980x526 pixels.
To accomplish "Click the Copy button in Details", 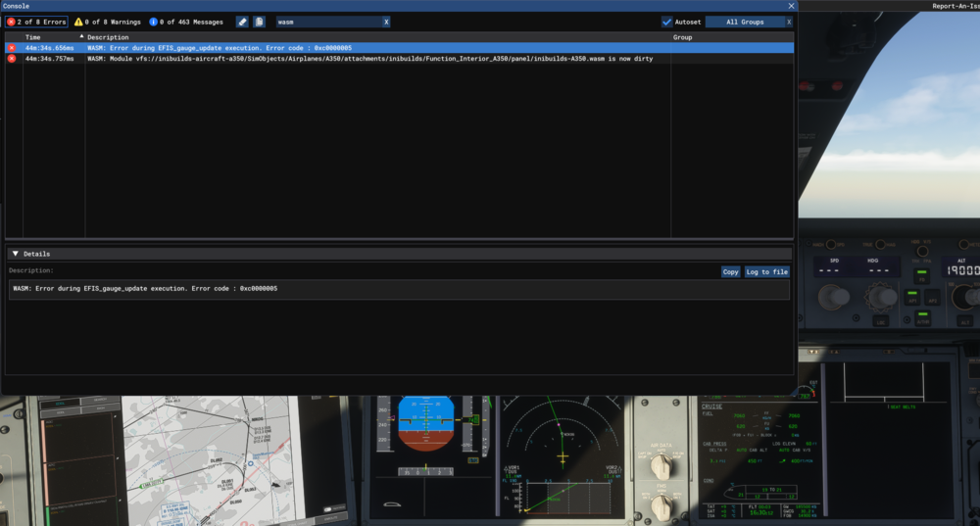I will click(x=730, y=271).
